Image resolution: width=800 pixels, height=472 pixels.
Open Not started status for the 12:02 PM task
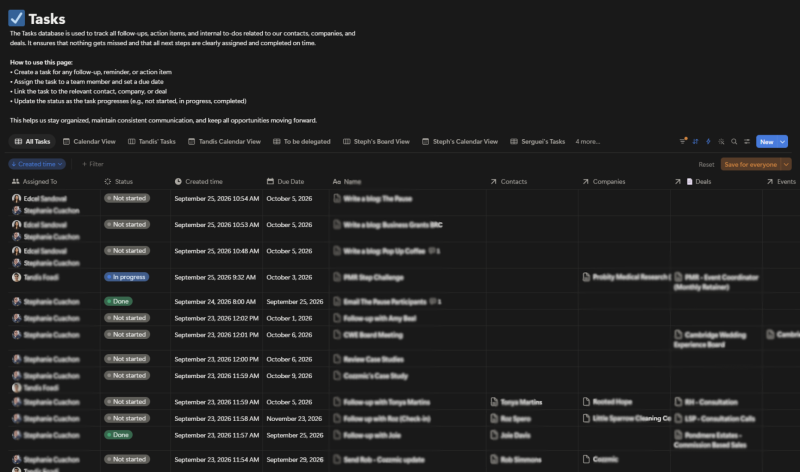(127, 318)
